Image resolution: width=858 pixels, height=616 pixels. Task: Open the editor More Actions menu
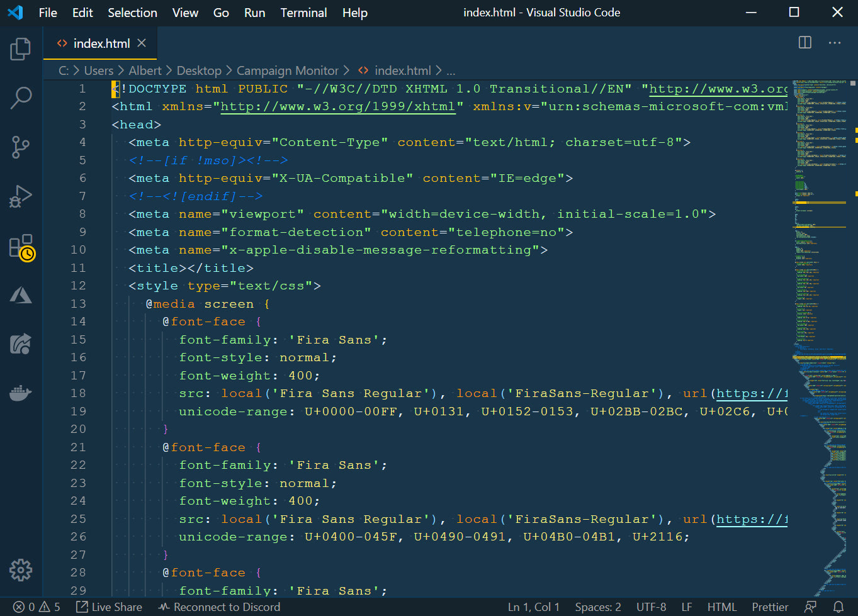[835, 43]
